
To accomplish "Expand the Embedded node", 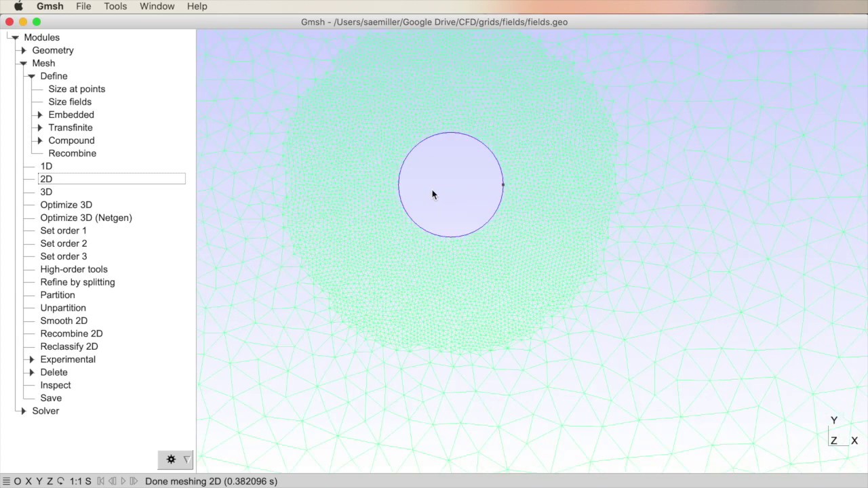I will pyautogui.click(x=39, y=115).
